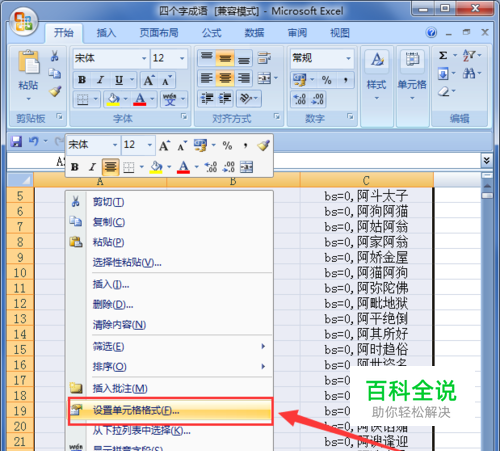
Task: Choose 剪切(T) in context menu
Action: [x=170, y=202]
